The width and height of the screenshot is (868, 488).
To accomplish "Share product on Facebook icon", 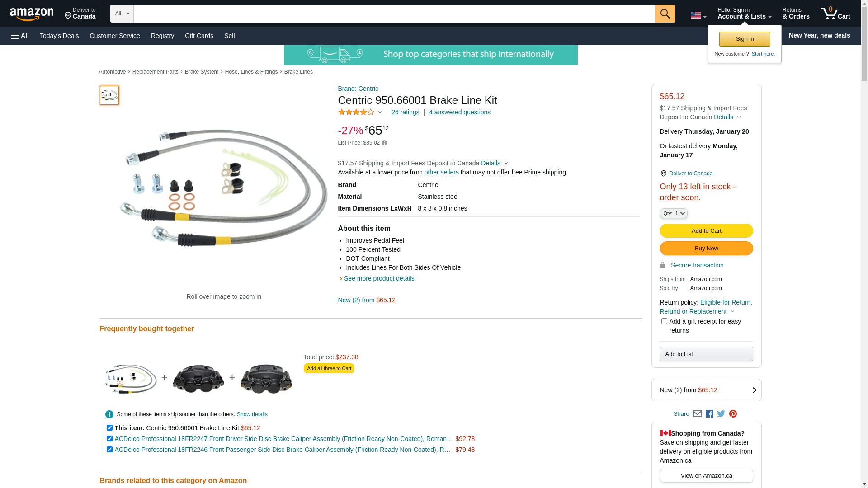I will (709, 414).
